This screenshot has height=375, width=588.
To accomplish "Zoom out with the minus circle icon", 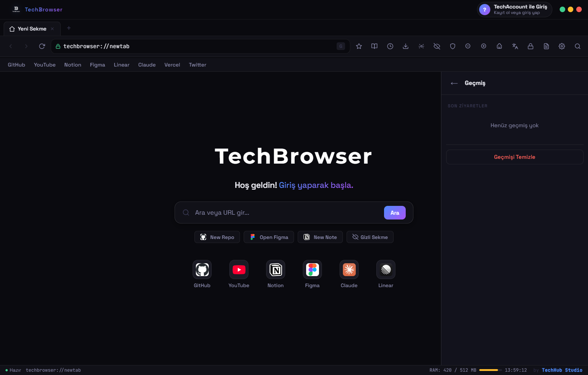I will 468,46.
